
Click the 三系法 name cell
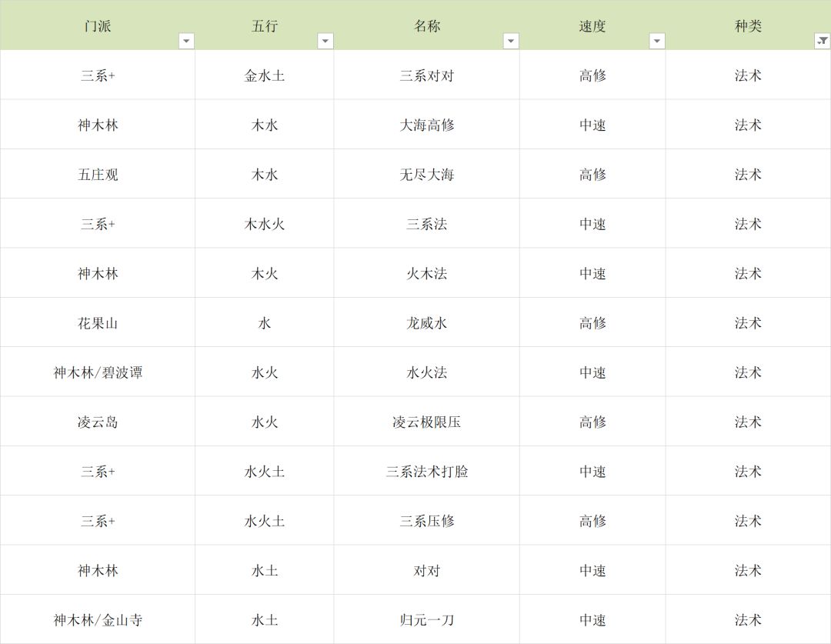[x=426, y=224]
